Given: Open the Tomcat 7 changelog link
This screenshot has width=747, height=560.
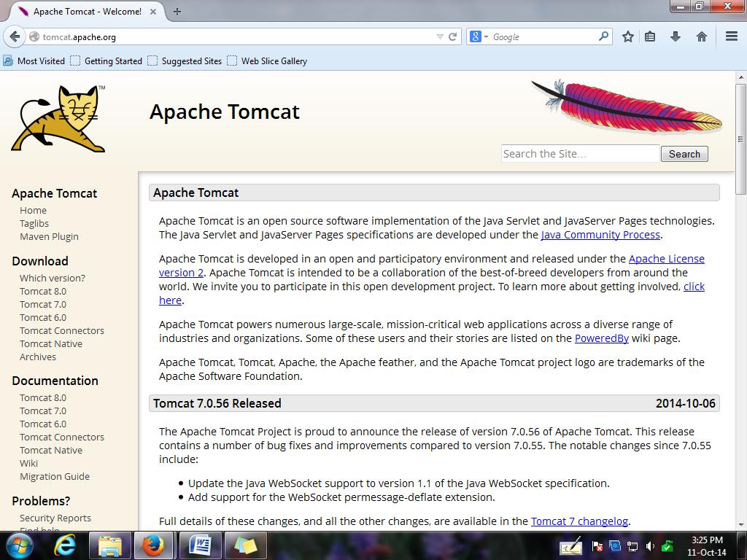Looking at the screenshot, I should tap(579, 521).
